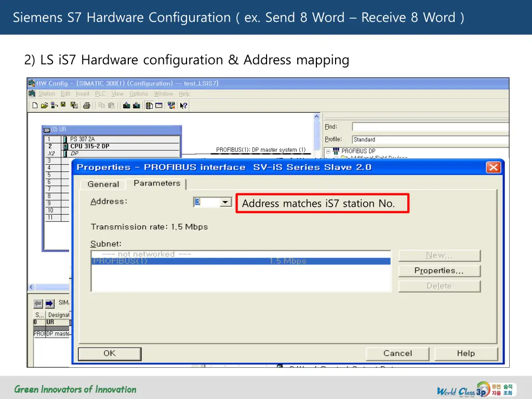532x399 pixels.
Task: Click the Copy toolbar icon
Action: point(101,105)
